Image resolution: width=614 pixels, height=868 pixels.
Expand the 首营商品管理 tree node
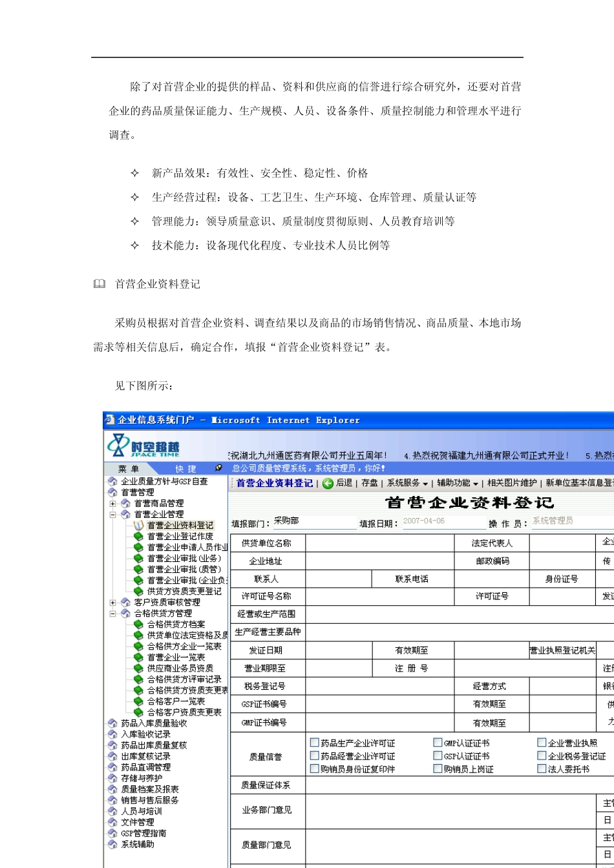[113, 503]
